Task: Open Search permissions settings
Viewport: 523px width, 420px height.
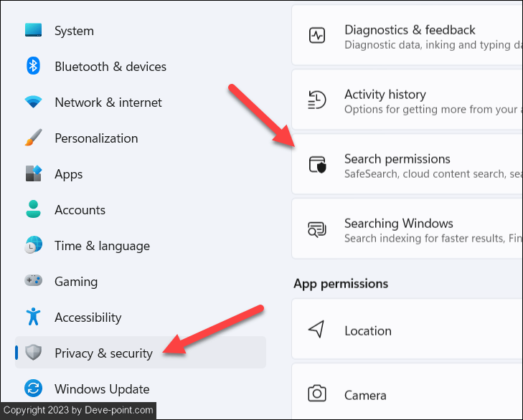Action: click(397, 159)
